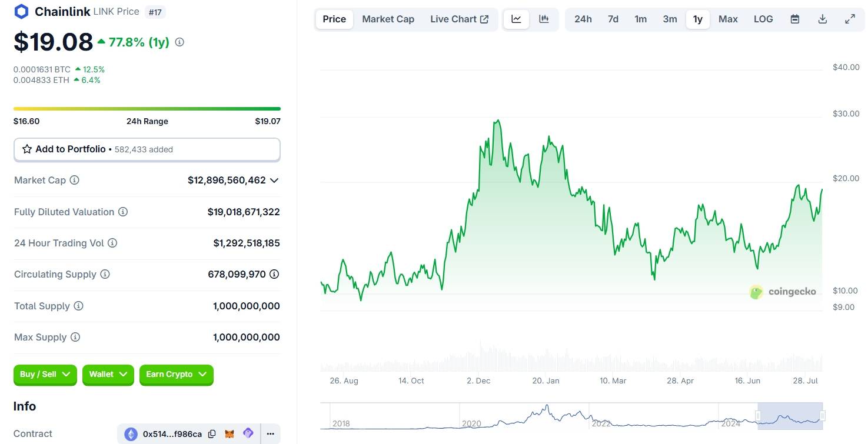
Task: Click contract address 0x514...f986ca
Action: (172, 434)
